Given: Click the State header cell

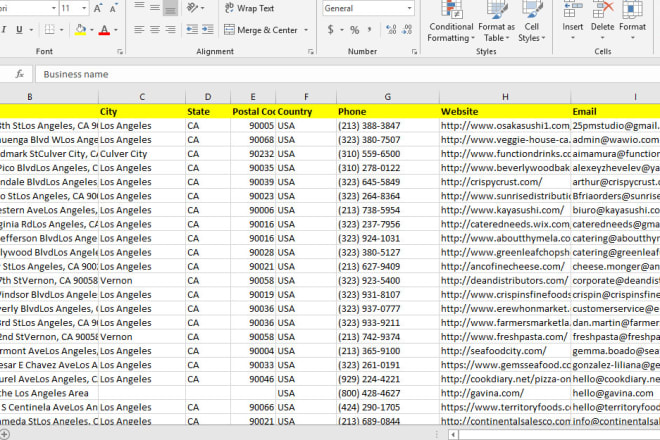Looking at the screenshot, I should point(208,112).
